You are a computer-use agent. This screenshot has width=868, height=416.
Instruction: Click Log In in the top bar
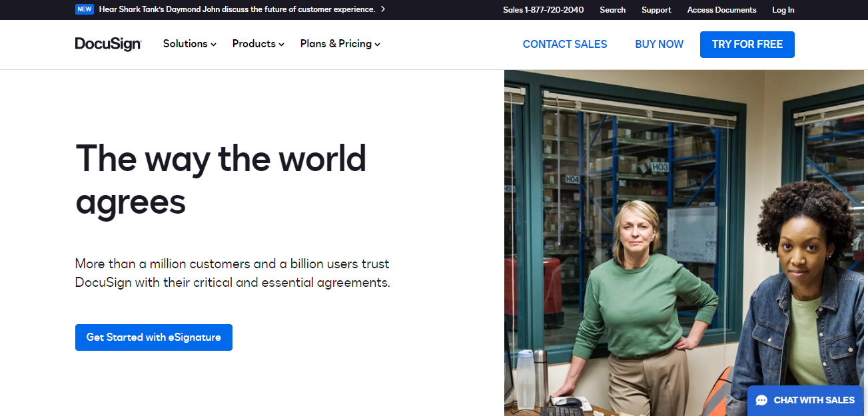point(783,10)
